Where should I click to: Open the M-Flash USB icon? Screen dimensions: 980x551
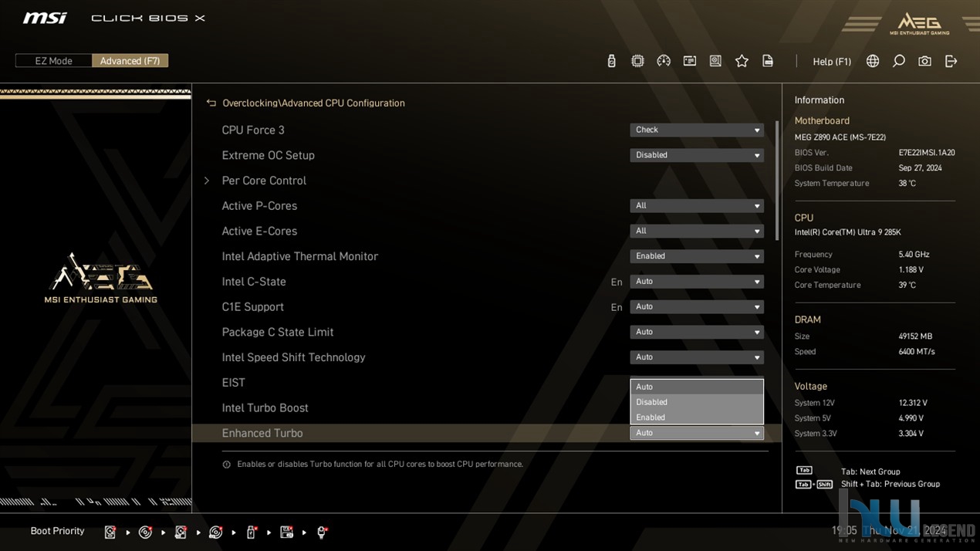[x=611, y=61]
